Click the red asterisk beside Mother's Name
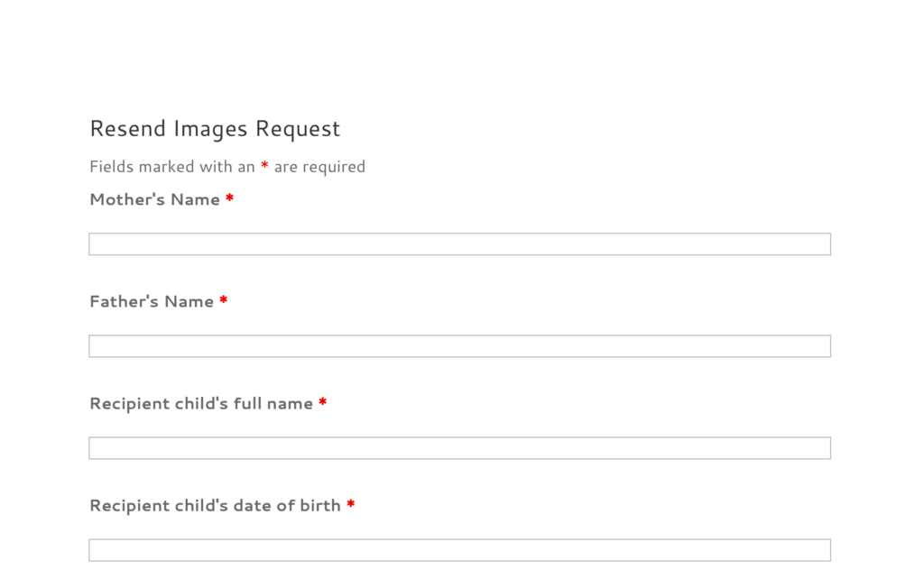This screenshot has height=579, width=924. (230, 199)
